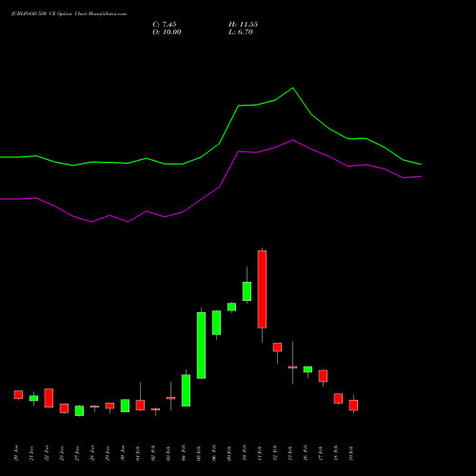Click the high value H: 11.55
476x476 pixels.
(x=243, y=25)
